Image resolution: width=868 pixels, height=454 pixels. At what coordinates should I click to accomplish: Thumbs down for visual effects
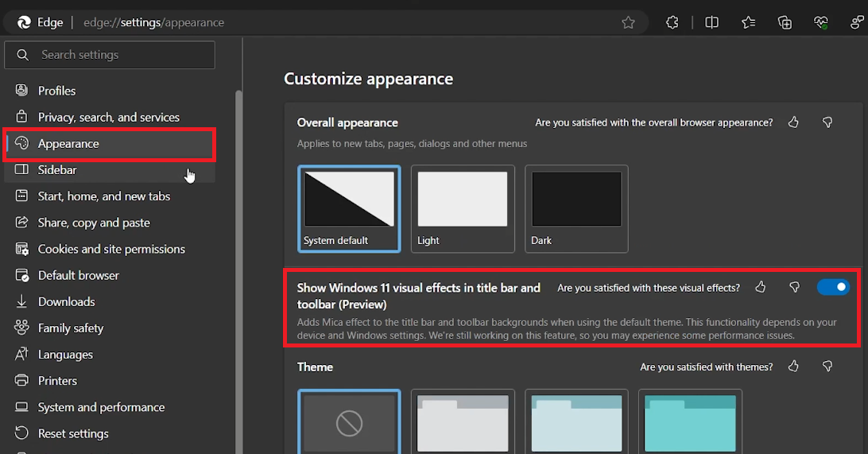[794, 287]
